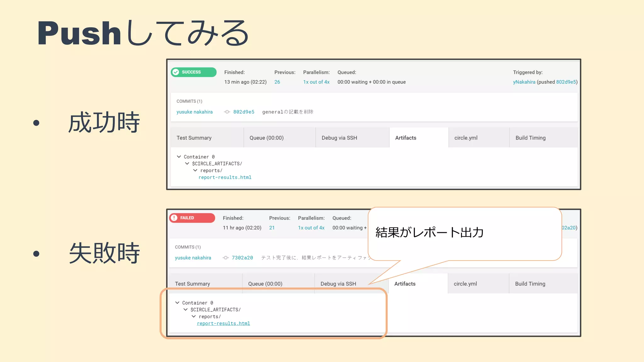The width and height of the screenshot is (644, 362).
Task: Open circle.yml tab in success build
Action: (479, 138)
